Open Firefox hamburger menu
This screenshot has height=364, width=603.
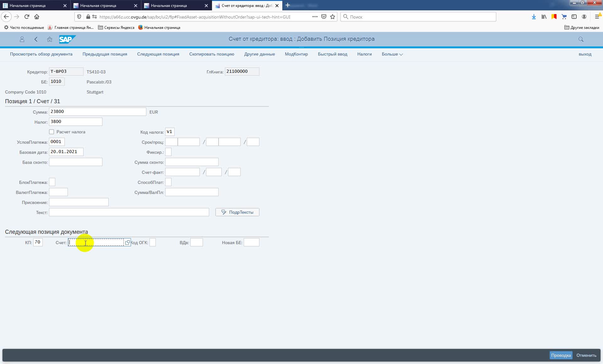pyautogui.click(x=597, y=17)
